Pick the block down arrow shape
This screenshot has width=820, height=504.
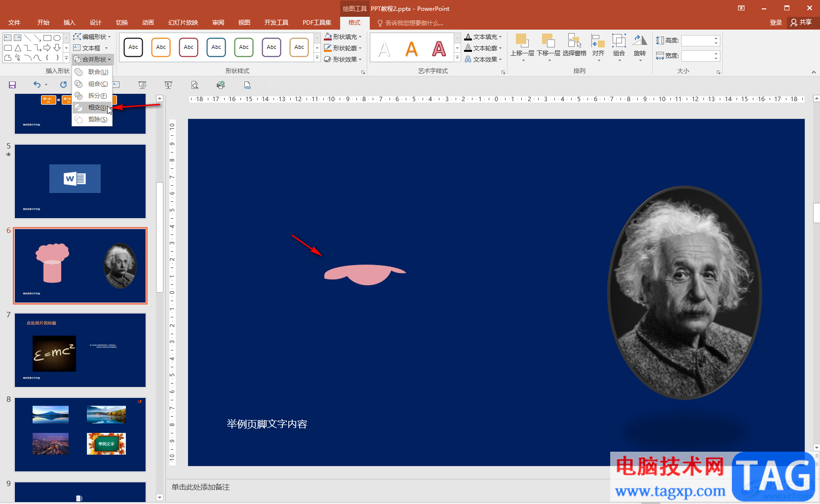pyautogui.click(x=57, y=48)
